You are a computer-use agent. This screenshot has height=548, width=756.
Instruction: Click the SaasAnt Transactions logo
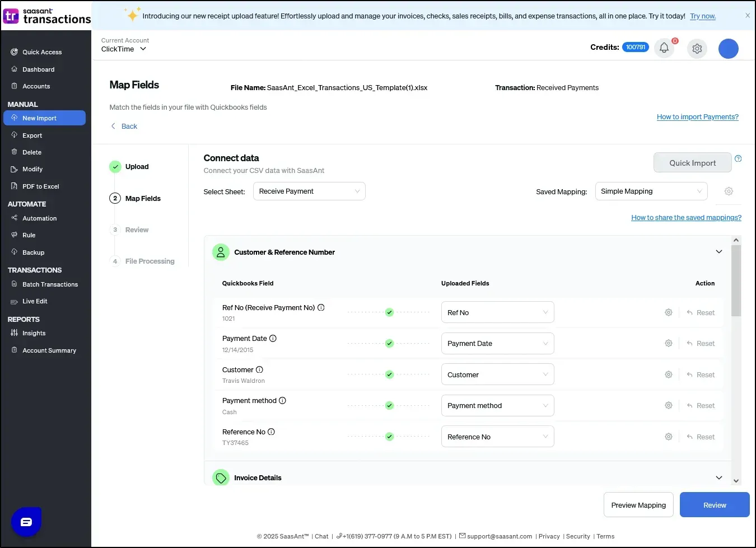pyautogui.click(x=46, y=16)
